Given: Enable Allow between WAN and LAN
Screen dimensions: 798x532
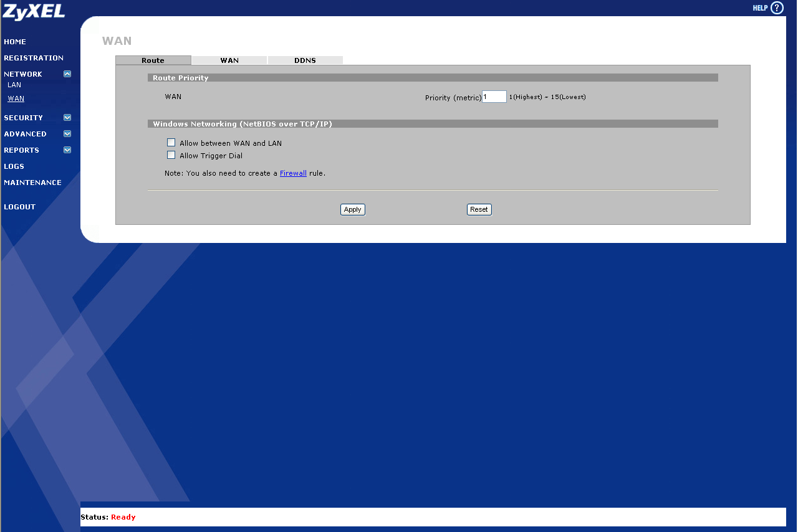Looking at the screenshot, I should click(171, 143).
